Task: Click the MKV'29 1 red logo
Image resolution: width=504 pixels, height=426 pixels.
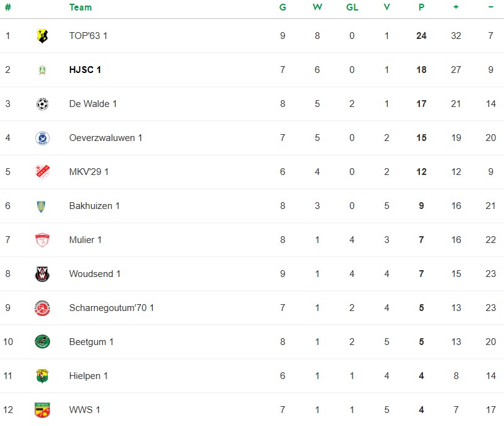Action: [x=42, y=172]
